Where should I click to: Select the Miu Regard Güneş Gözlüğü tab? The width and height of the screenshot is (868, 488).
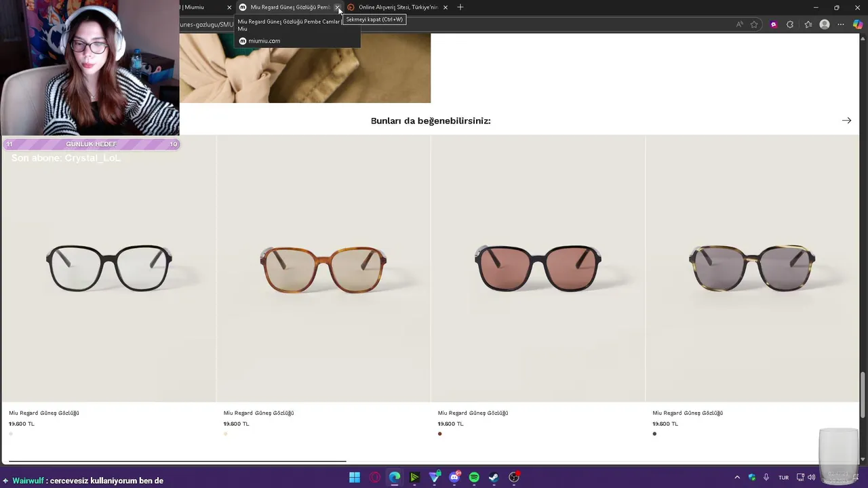pos(290,7)
